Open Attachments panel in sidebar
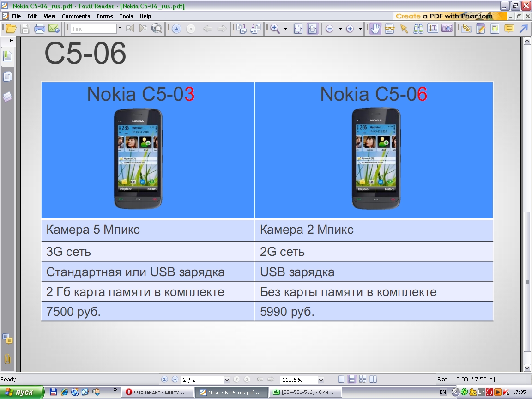Viewport: 532px width, 399px height. [7, 359]
